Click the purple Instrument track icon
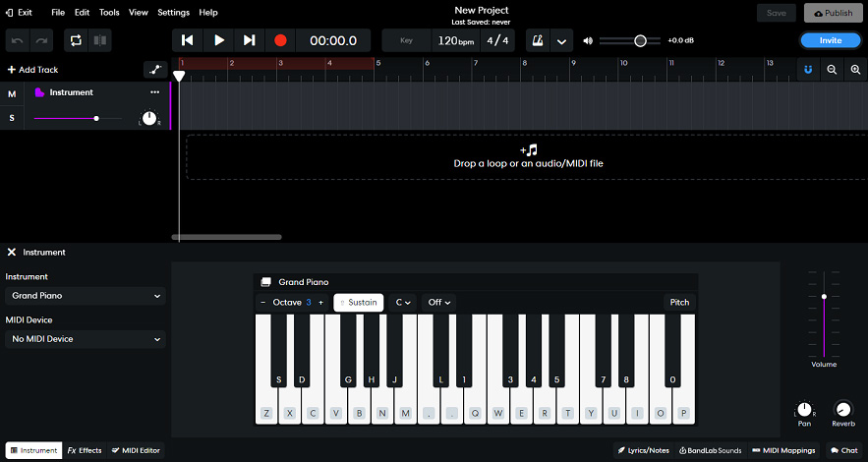Screen dimensions: 868x462 coord(39,92)
